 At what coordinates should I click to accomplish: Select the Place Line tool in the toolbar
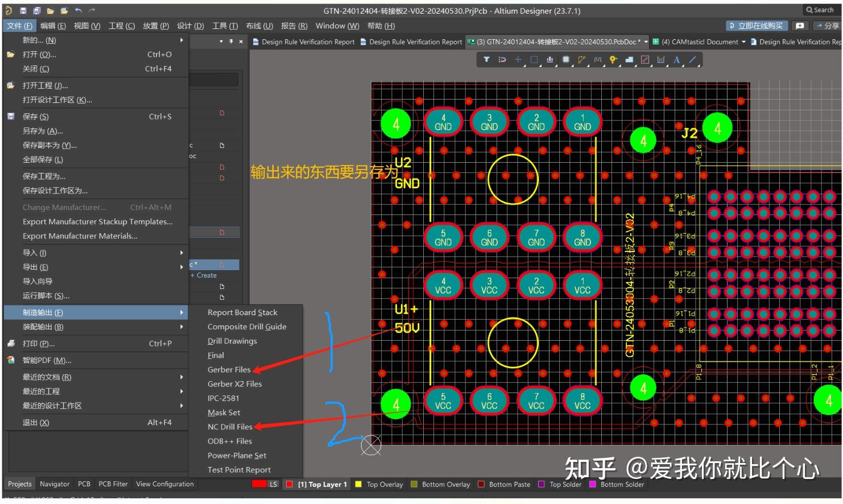click(x=692, y=60)
